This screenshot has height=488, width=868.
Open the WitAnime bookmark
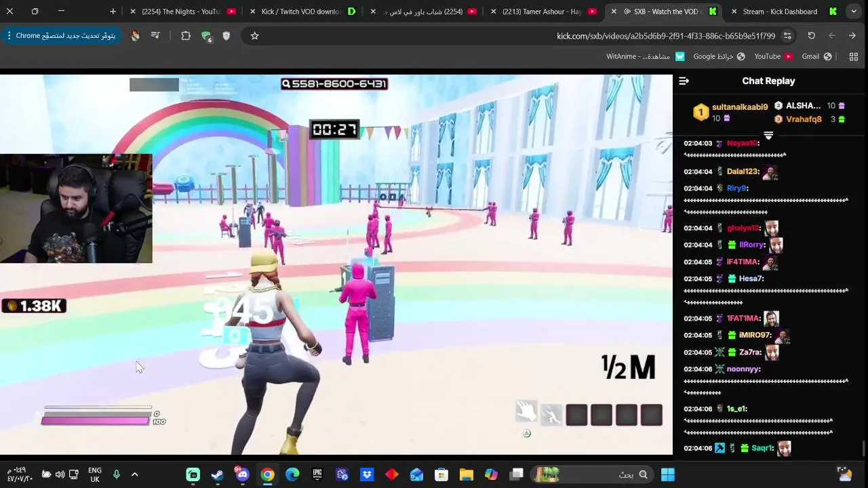pyautogui.click(x=646, y=57)
